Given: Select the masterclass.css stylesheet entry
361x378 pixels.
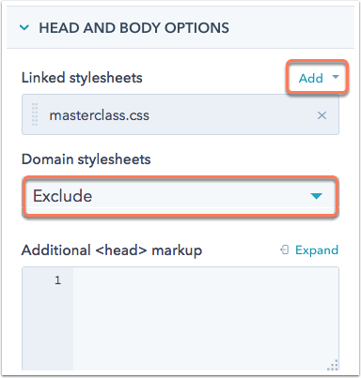Looking at the screenshot, I should click(180, 115).
